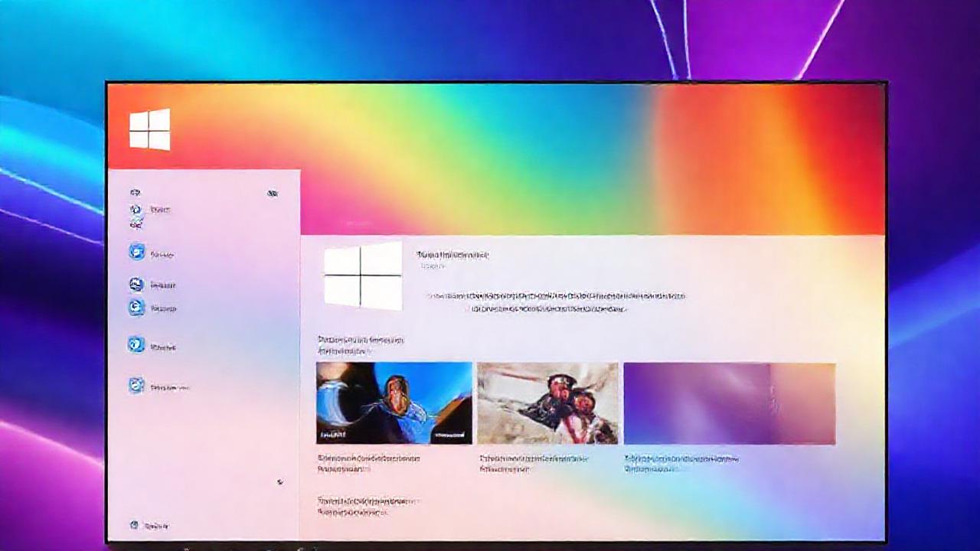Open the Windows logo in the top-left corner
Image resolution: width=980 pixels, height=551 pixels.
[151, 130]
